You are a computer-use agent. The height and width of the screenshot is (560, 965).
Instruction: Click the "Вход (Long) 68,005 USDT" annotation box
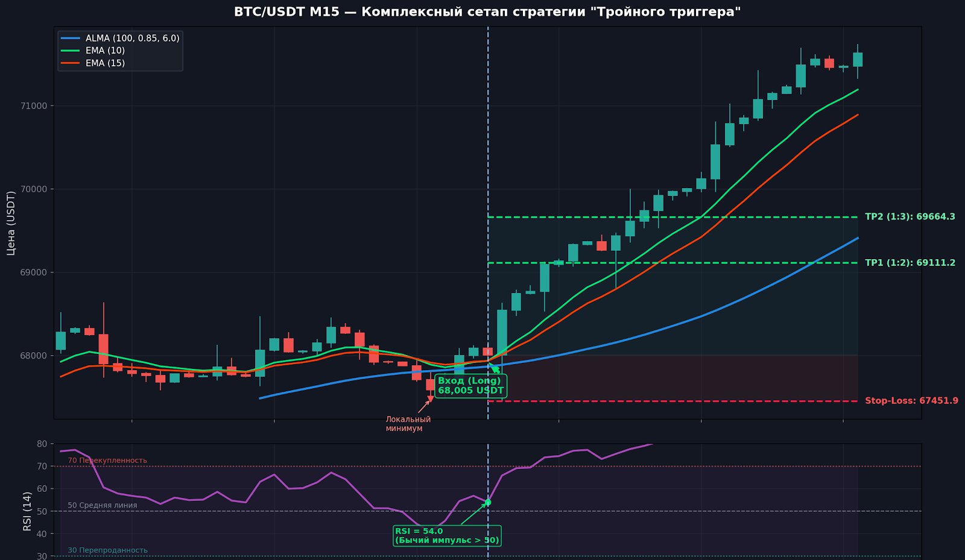470,386
